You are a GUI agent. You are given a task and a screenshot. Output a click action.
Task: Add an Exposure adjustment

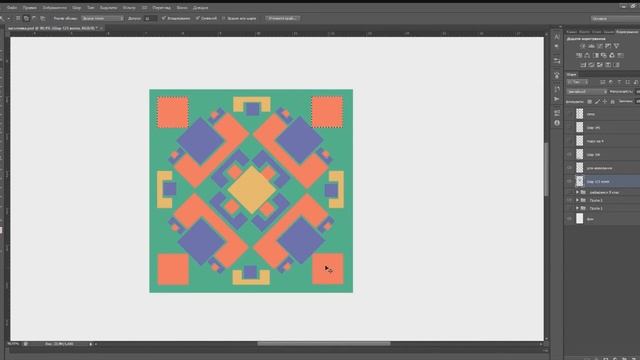point(608,46)
